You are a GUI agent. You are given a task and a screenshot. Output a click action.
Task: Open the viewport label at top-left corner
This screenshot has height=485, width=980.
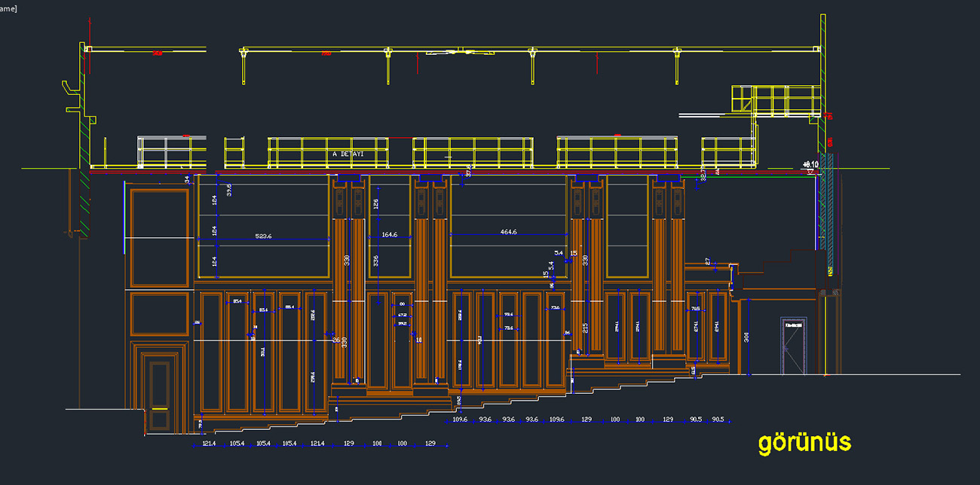click(x=9, y=8)
